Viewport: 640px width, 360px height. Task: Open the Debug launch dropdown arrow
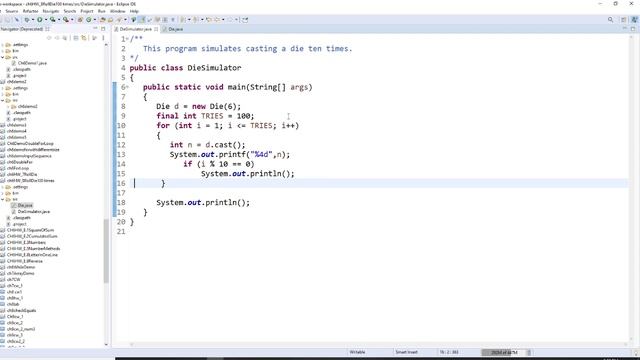[33, 20]
